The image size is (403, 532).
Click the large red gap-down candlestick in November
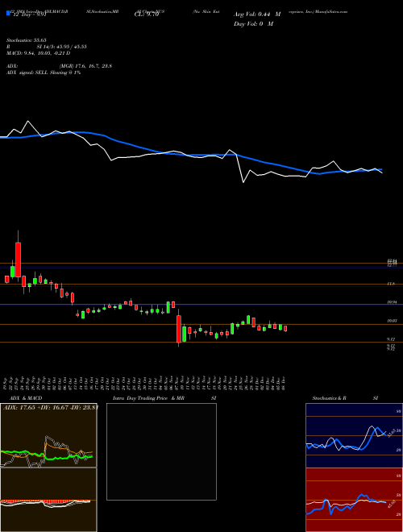179,328
